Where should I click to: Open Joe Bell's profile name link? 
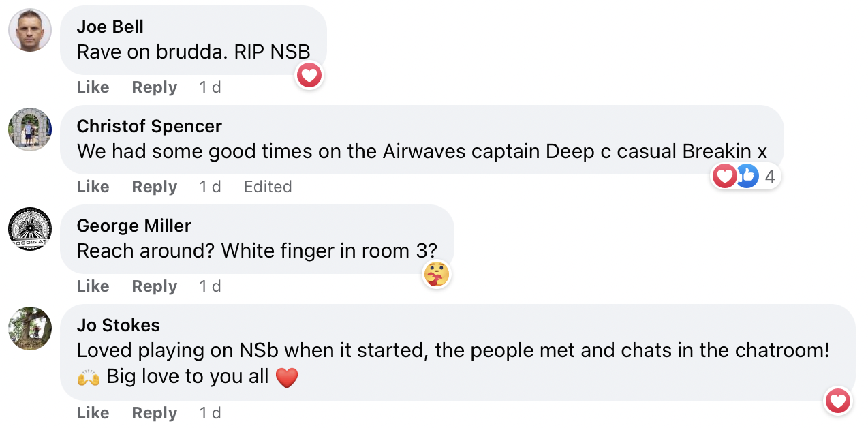pyautogui.click(x=110, y=27)
